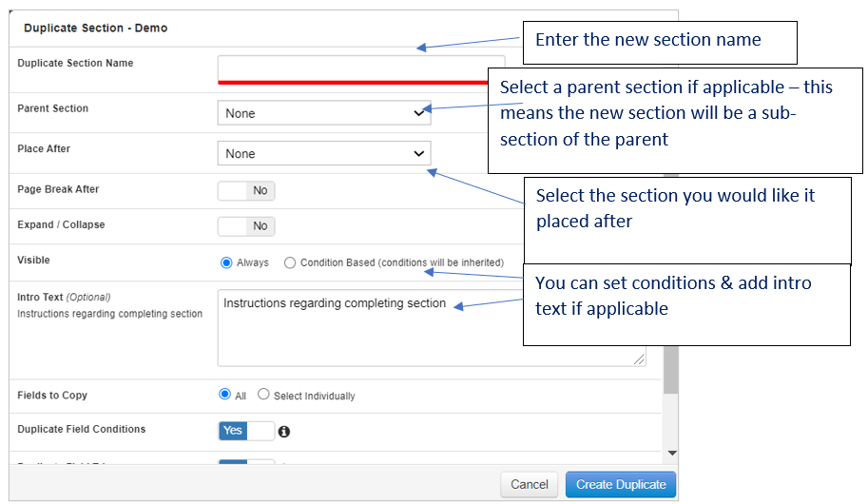
Task: Toggle the Expand / Collapse switch
Action: [x=246, y=226]
